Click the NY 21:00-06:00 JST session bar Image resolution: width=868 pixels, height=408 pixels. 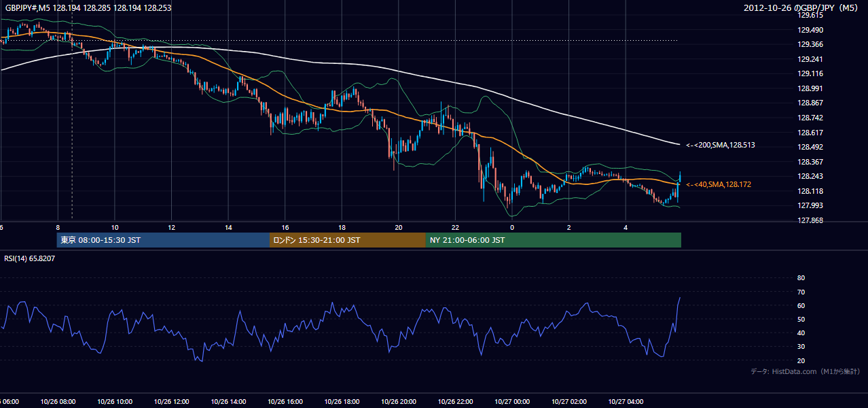pos(553,240)
